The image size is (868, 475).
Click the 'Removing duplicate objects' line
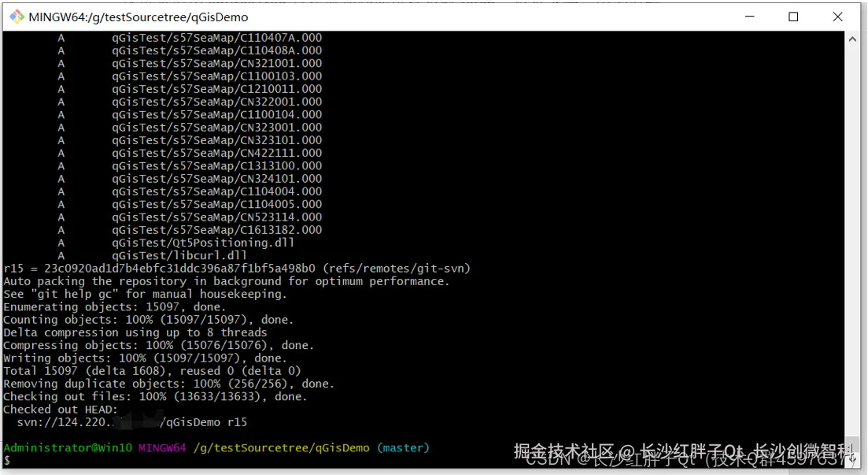[x=169, y=383]
